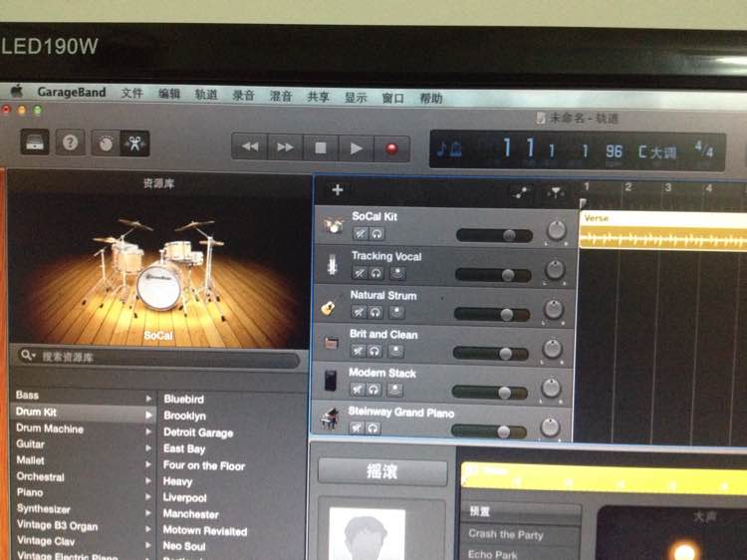Open the Quick Help question mark button
Screen dimensions: 747x560
point(70,142)
